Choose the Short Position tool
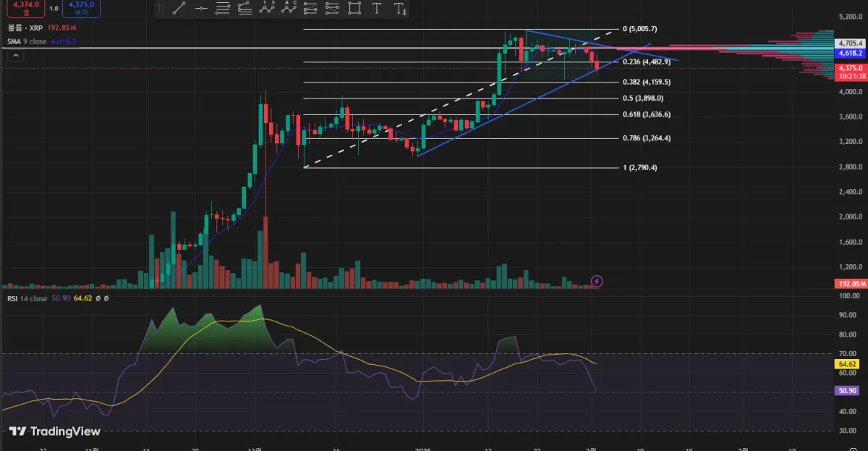The height and width of the screenshot is (451, 868). pyautogui.click(x=333, y=9)
